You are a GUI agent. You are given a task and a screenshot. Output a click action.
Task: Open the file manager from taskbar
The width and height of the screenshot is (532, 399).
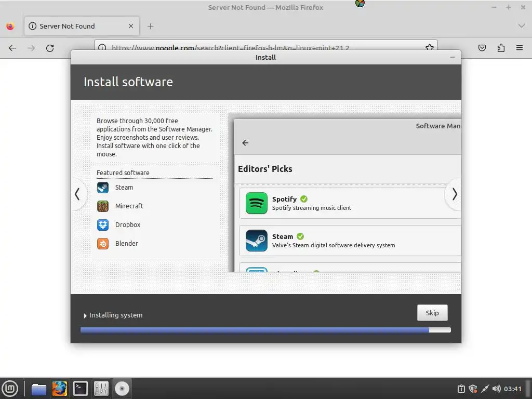38,389
